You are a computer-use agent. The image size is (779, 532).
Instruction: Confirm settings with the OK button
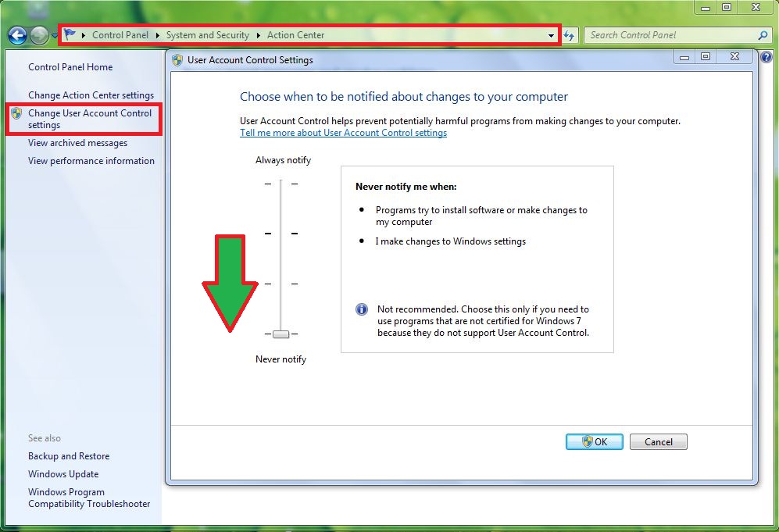pyautogui.click(x=594, y=441)
